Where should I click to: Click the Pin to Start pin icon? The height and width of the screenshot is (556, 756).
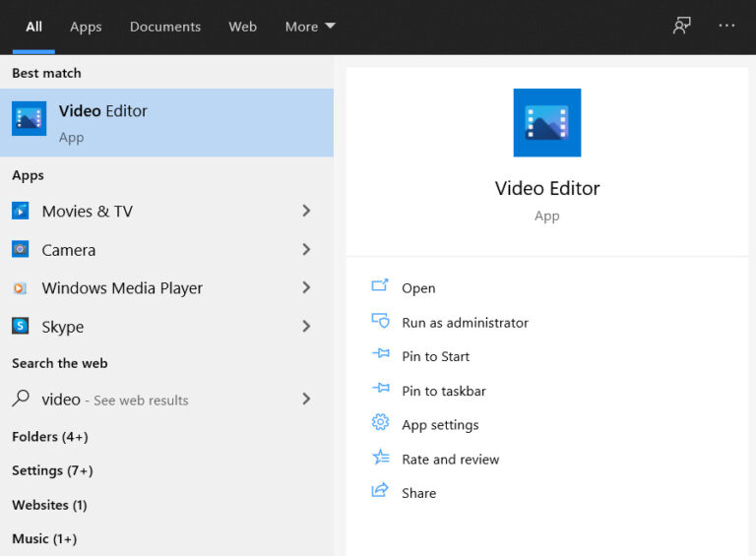pos(381,353)
